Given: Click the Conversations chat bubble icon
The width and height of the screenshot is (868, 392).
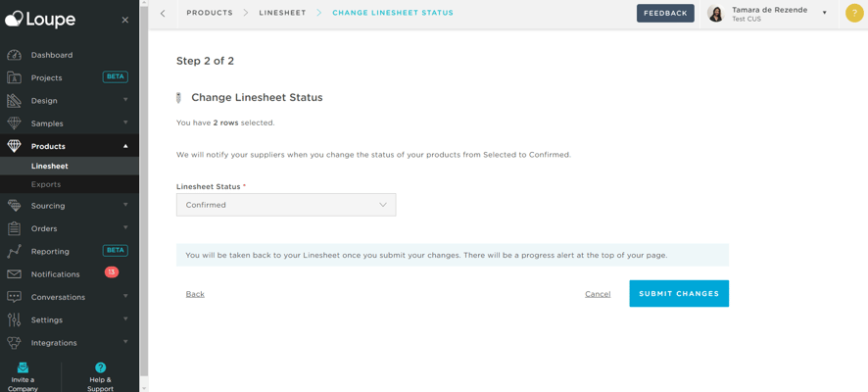Looking at the screenshot, I should (14, 297).
